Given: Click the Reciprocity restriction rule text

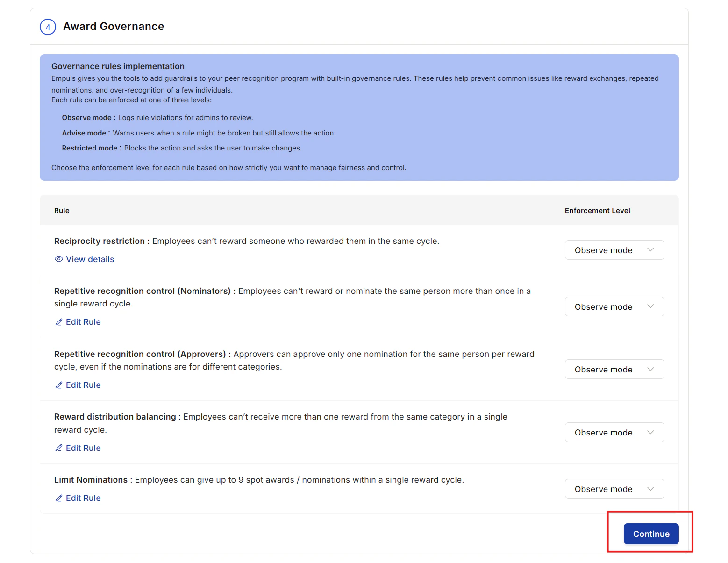Looking at the screenshot, I should 247,241.
